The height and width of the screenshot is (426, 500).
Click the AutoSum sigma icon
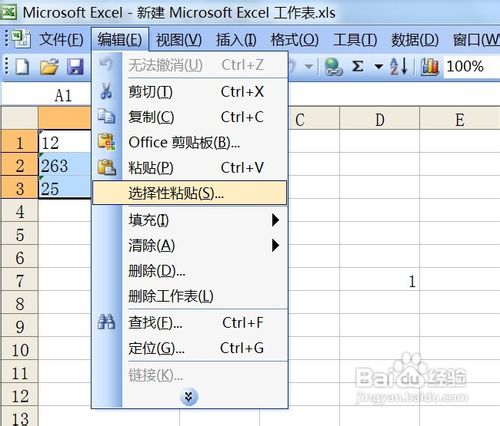pos(358,66)
